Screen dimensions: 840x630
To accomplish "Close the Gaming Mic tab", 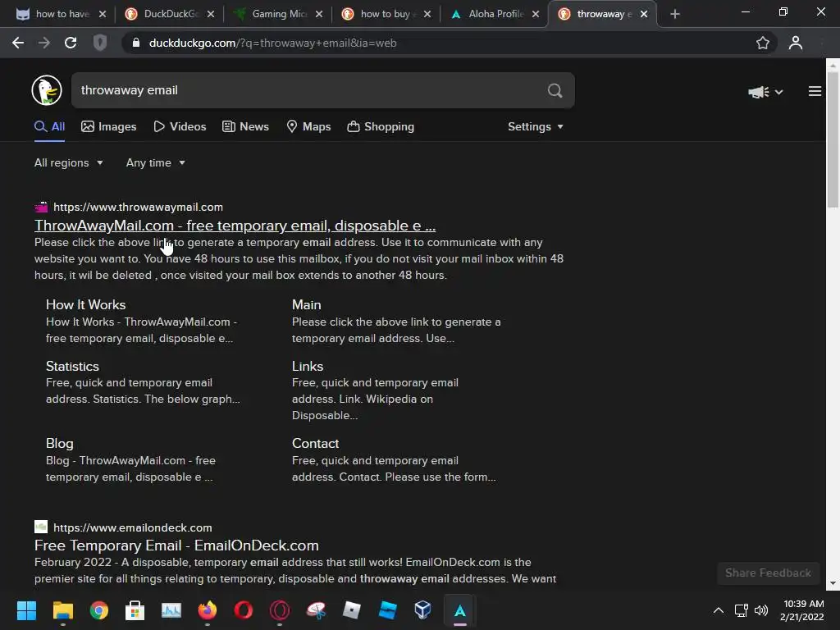I will [319, 15].
